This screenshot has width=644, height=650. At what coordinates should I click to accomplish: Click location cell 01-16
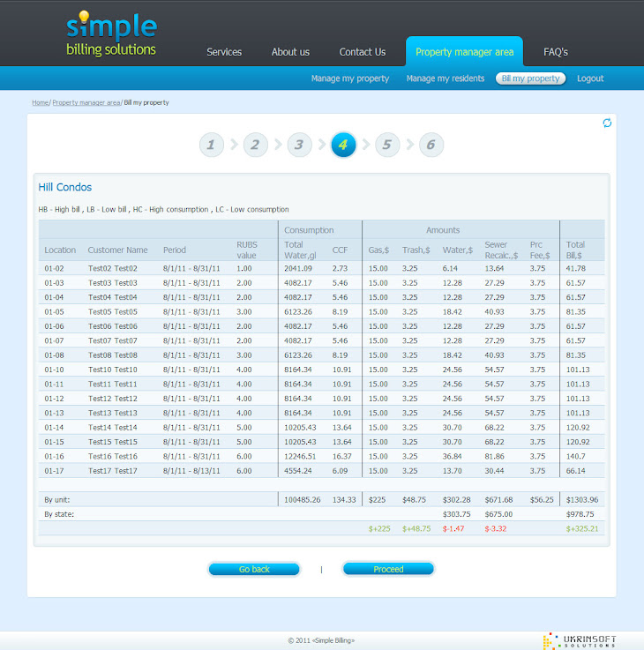click(55, 456)
